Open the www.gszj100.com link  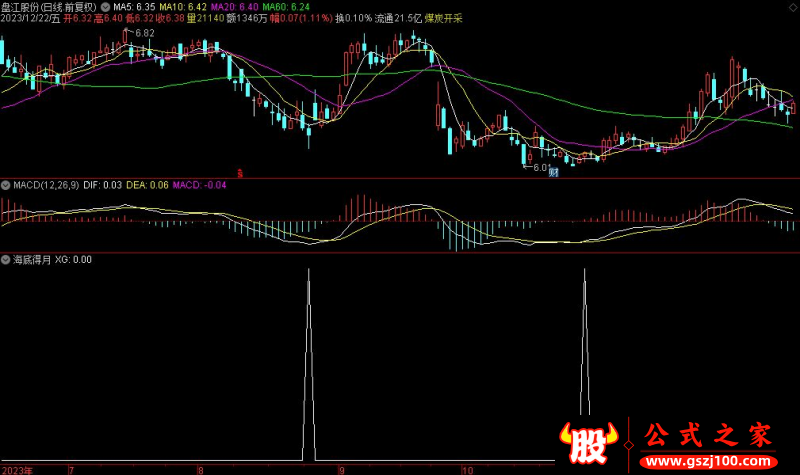pyautogui.click(x=709, y=461)
